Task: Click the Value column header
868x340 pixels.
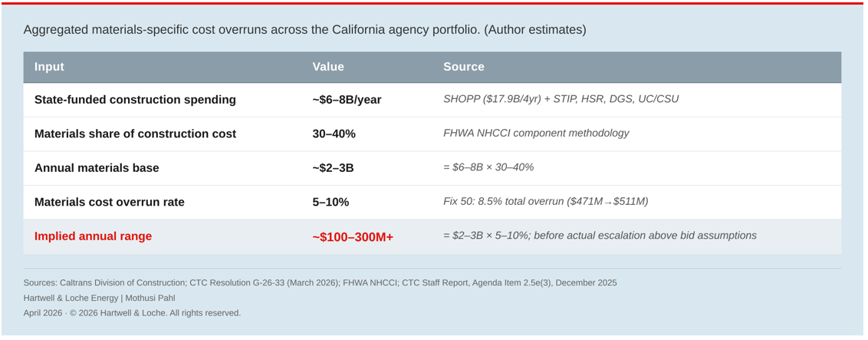Action: point(328,67)
